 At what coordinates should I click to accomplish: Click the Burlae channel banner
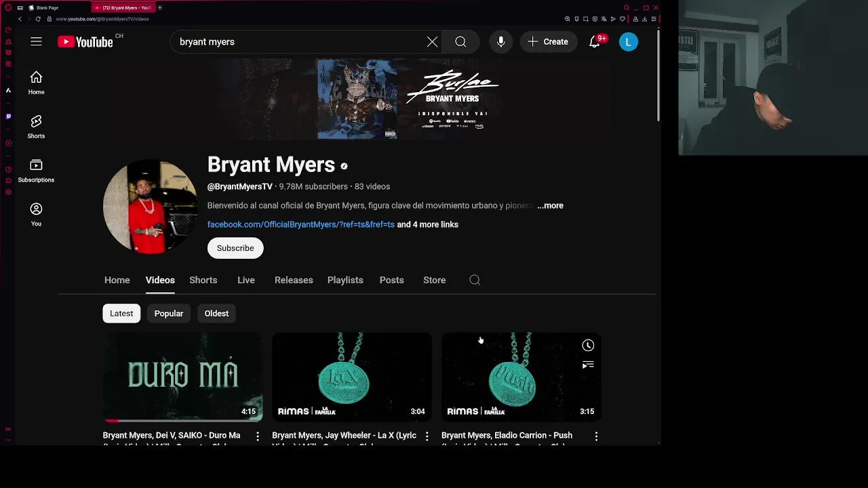(x=357, y=99)
